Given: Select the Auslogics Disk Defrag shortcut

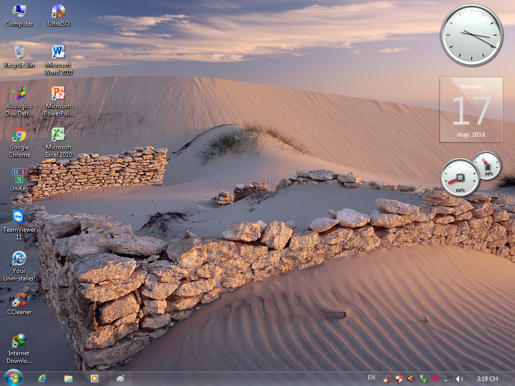Looking at the screenshot, I should click(x=19, y=102).
